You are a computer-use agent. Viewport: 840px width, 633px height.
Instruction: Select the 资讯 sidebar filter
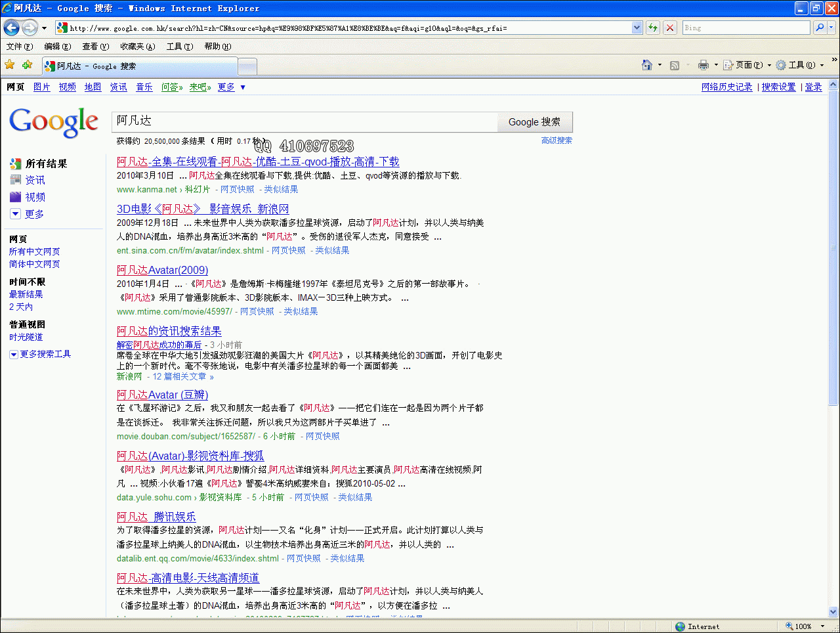pos(35,180)
